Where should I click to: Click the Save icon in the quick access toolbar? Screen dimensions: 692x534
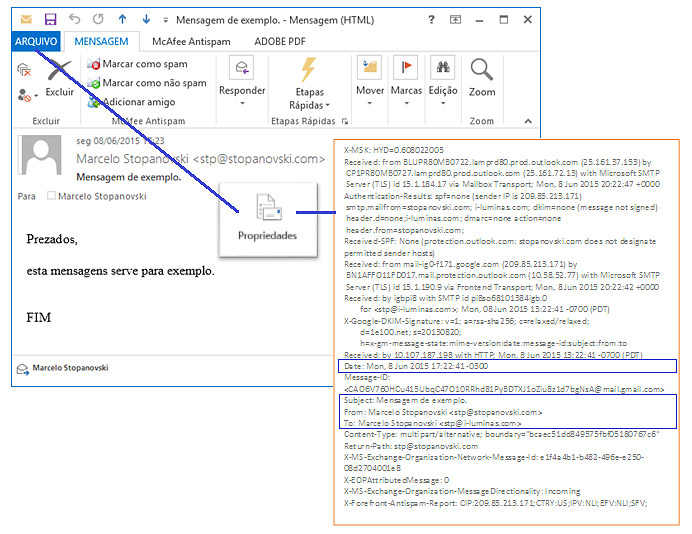(x=50, y=19)
